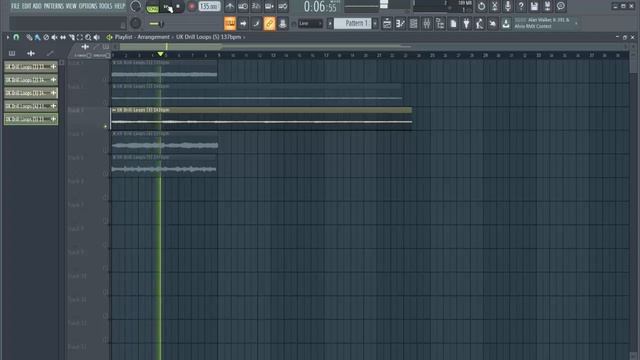Click the arrow right of Pattern 1
Image resolution: width=640 pixels, height=360 pixels.
coord(375,24)
